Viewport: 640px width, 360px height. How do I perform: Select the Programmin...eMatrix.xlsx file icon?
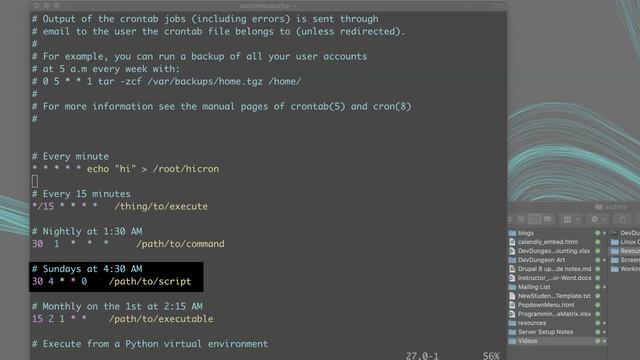click(x=512, y=314)
